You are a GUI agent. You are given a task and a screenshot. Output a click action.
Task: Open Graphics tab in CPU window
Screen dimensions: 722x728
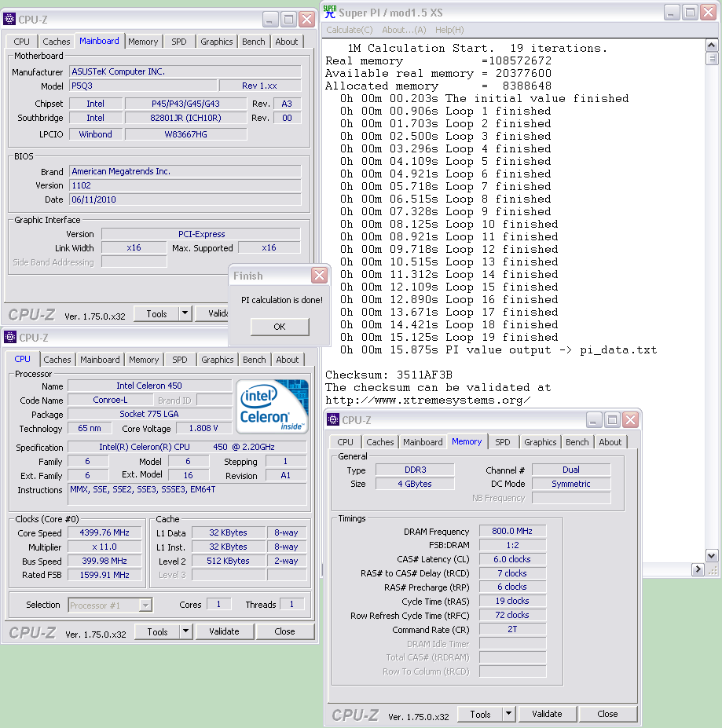218,360
